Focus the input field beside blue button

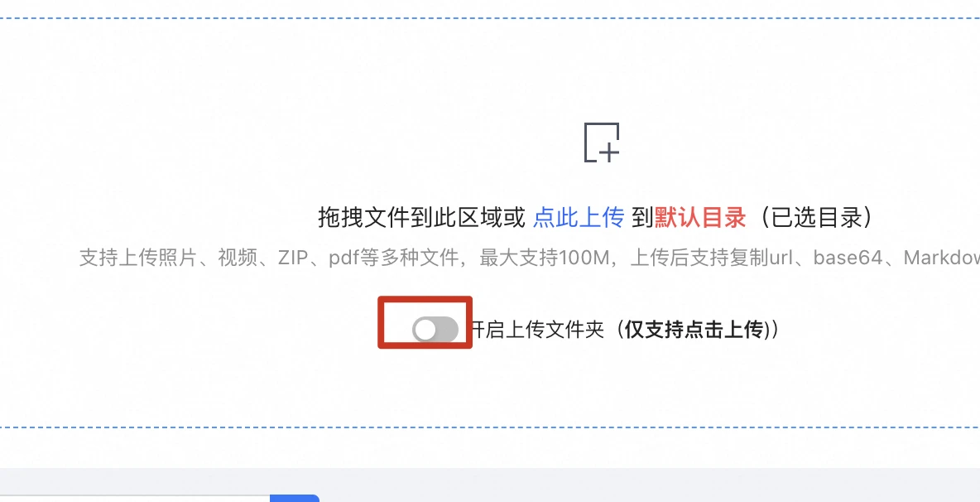point(134,498)
